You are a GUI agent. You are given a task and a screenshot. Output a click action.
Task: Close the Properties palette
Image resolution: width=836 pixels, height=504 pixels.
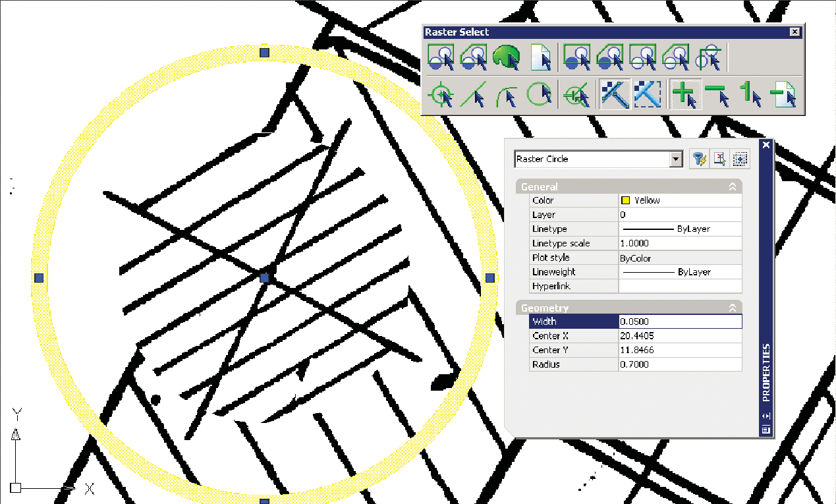pos(766,145)
